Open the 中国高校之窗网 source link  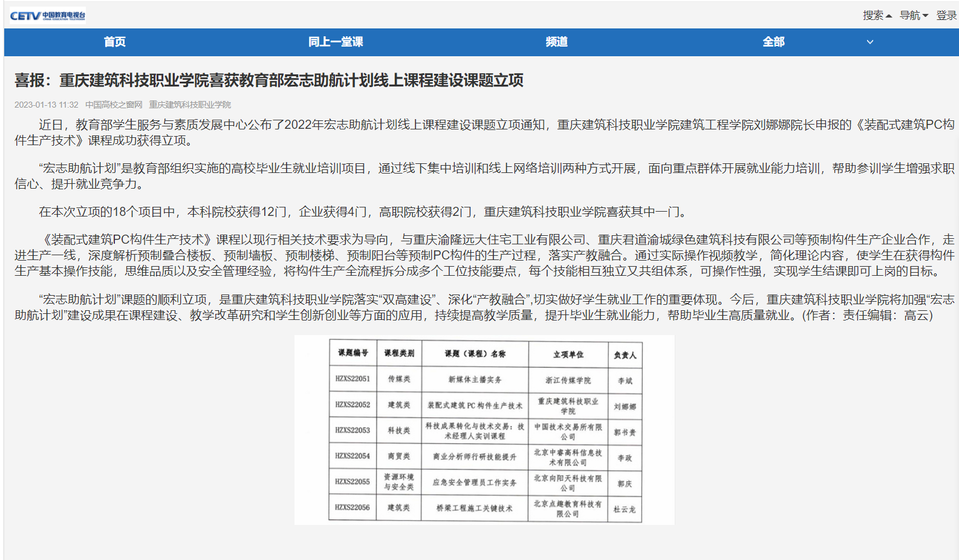[x=114, y=105]
